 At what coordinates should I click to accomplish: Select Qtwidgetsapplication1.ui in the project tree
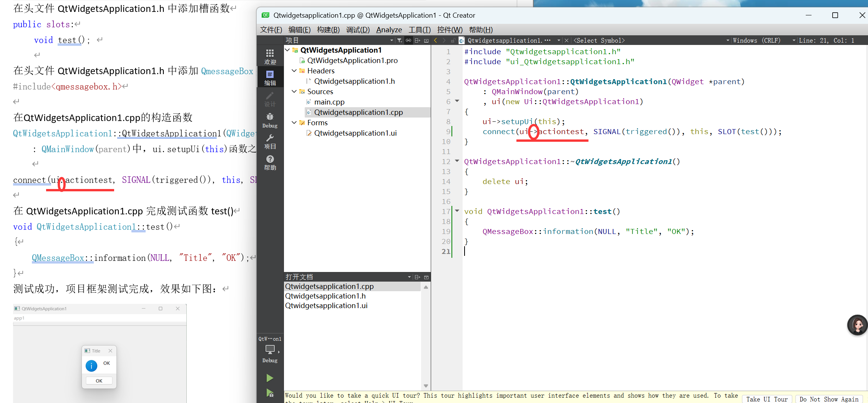(x=355, y=133)
